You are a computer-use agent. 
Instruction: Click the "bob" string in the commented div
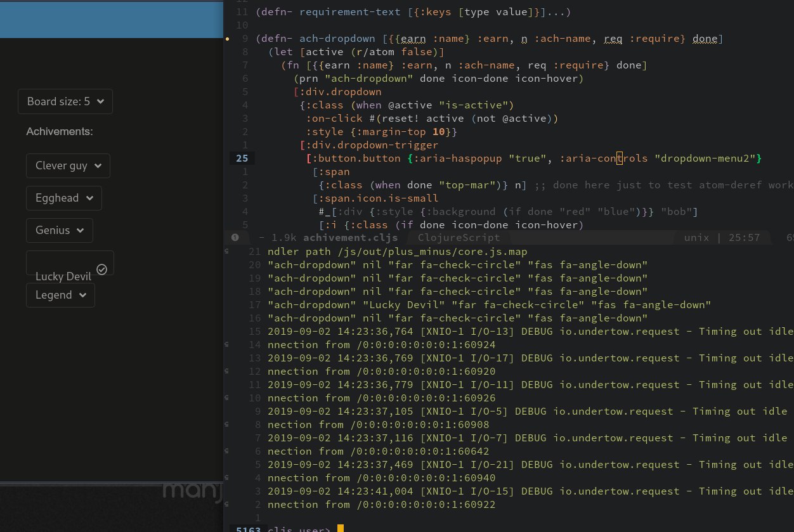coord(675,212)
